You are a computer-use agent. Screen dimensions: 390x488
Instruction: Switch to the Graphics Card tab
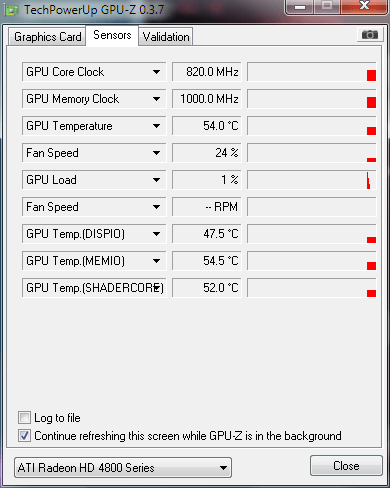coord(47,37)
